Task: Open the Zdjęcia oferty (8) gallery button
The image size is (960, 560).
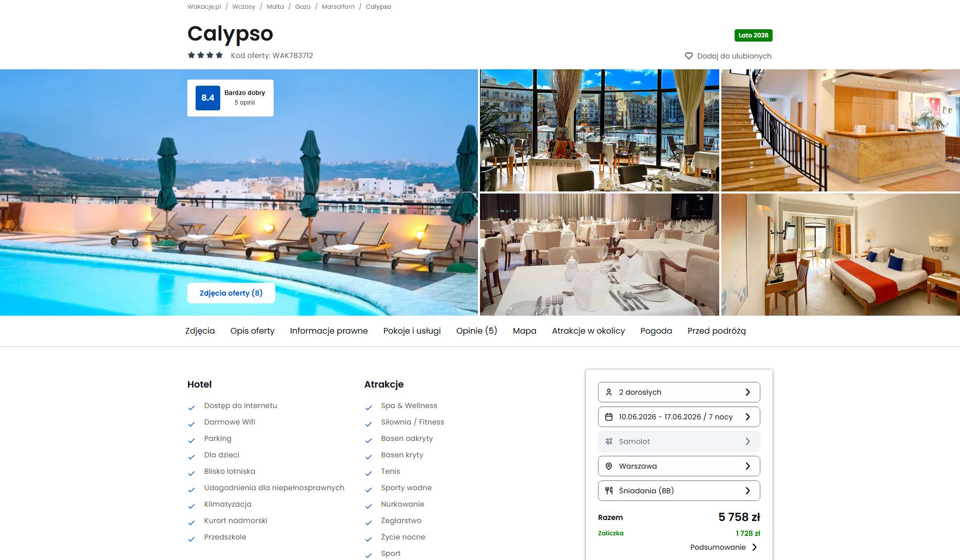Action: pyautogui.click(x=231, y=293)
